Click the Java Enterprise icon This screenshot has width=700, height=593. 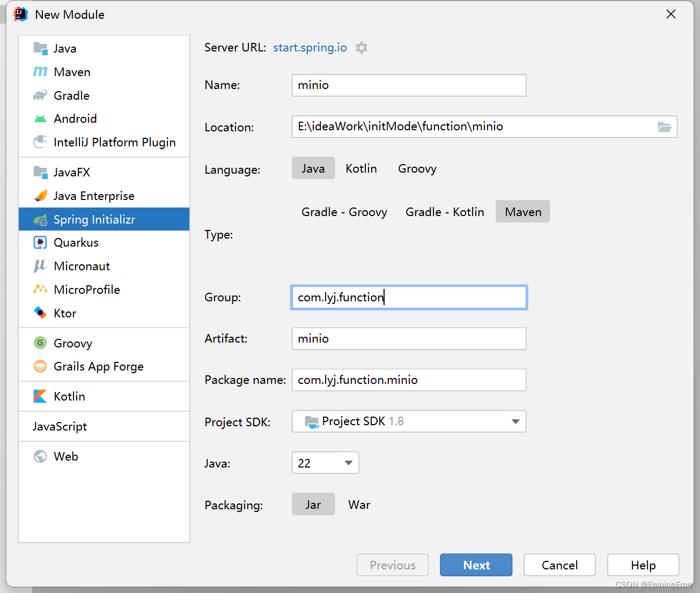pyautogui.click(x=40, y=196)
